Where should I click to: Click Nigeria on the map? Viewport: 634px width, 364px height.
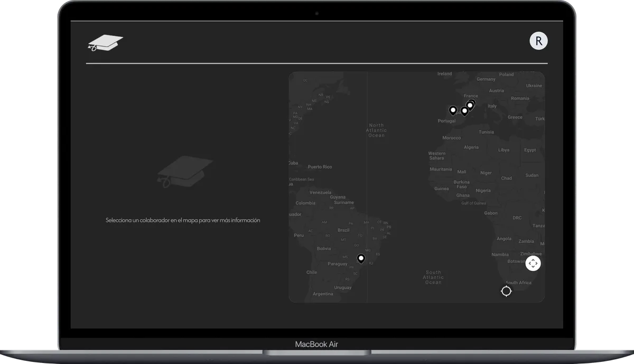coord(483,190)
